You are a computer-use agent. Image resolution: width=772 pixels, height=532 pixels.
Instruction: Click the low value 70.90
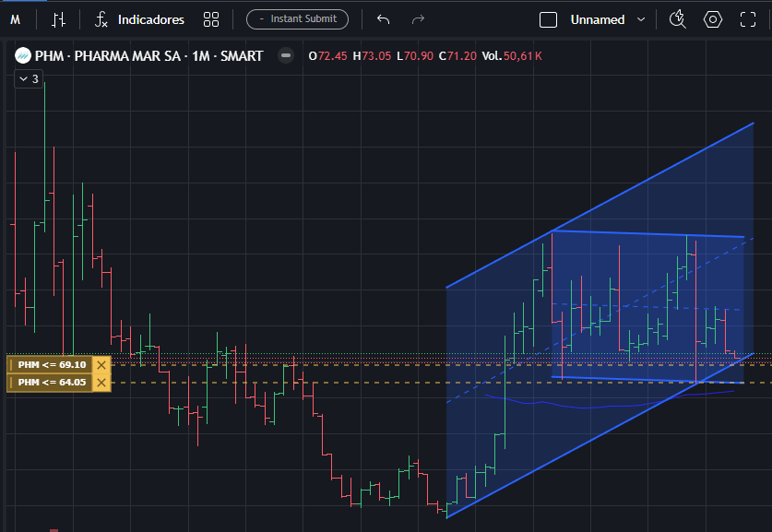pos(419,56)
